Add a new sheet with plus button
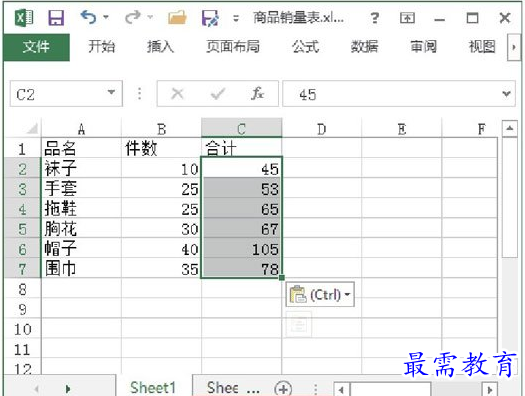The image size is (525, 396). click(x=283, y=389)
